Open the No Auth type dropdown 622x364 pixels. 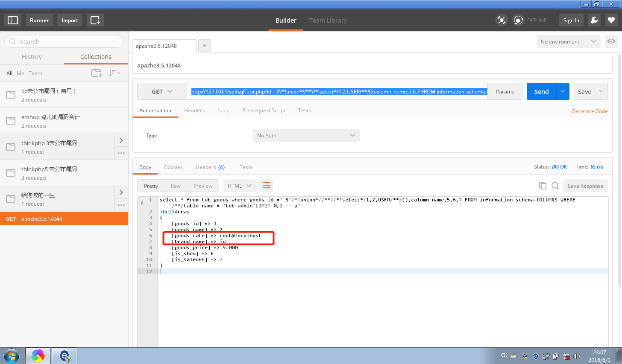[x=306, y=135]
